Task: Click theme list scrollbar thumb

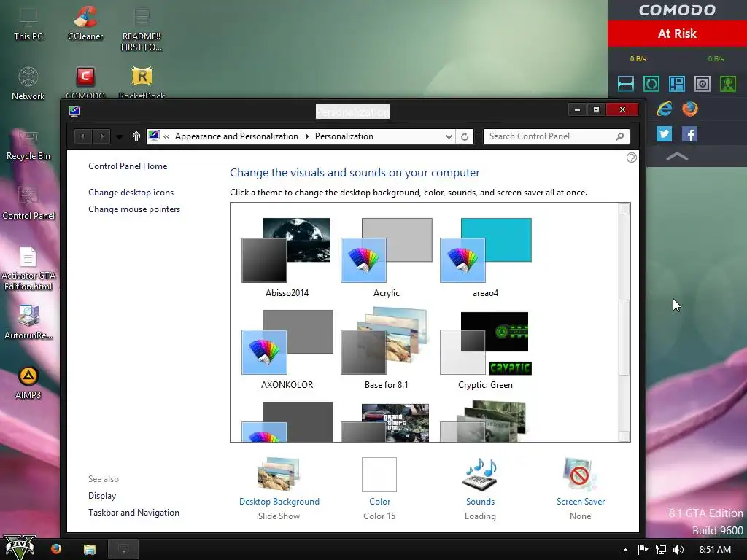Action: tap(624, 337)
